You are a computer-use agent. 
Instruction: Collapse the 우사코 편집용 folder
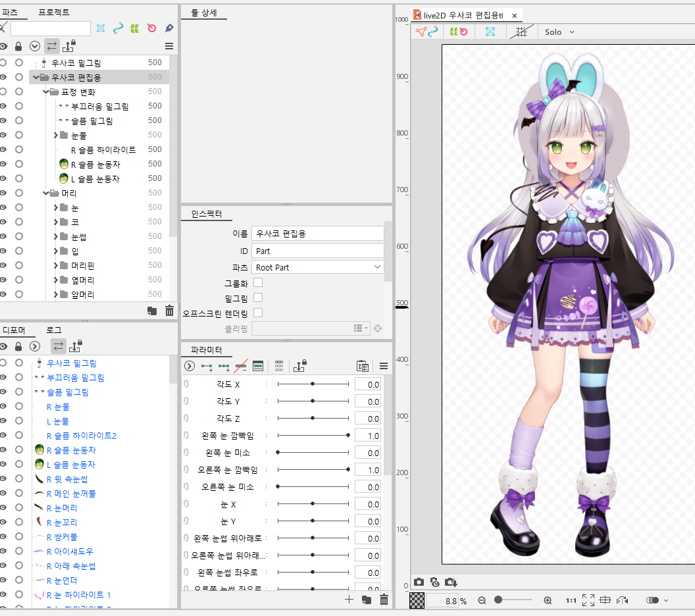(x=36, y=78)
